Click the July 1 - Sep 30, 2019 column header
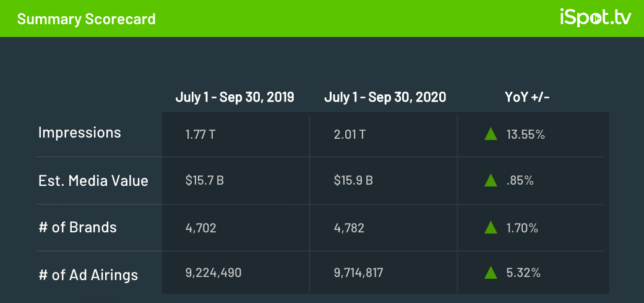 pos(234,97)
